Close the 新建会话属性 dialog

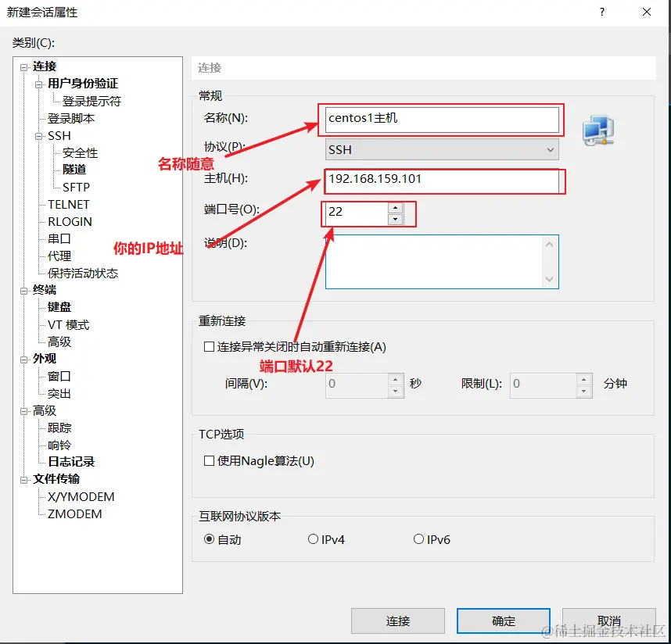pyautogui.click(x=647, y=12)
